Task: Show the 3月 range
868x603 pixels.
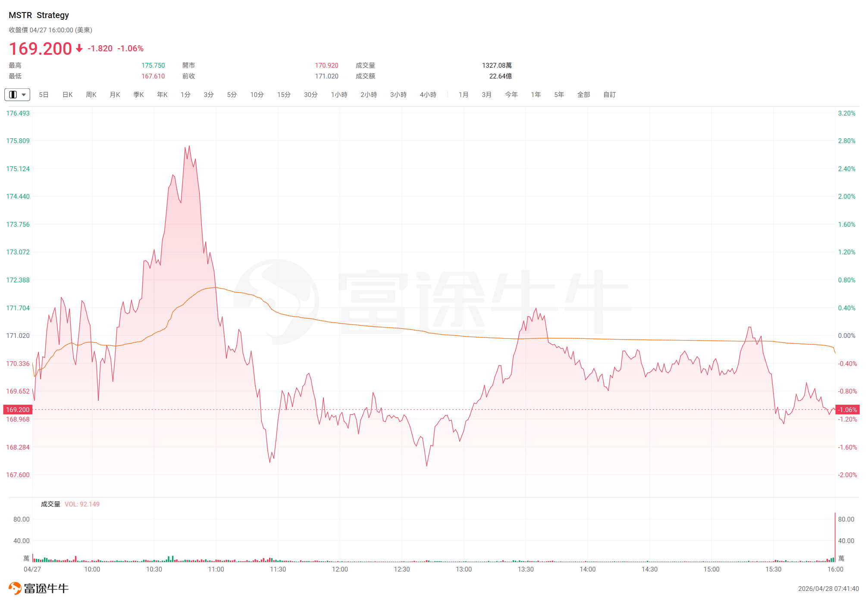Action: pyautogui.click(x=487, y=94)
